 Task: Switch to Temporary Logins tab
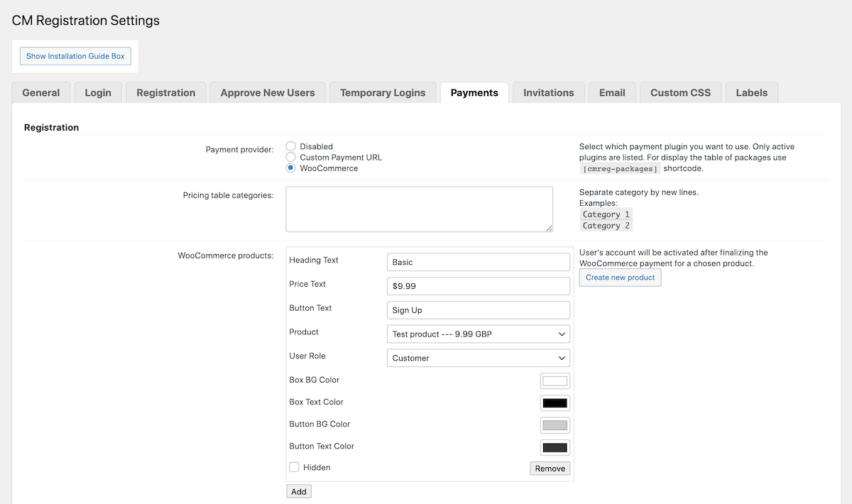click(383, 93)
